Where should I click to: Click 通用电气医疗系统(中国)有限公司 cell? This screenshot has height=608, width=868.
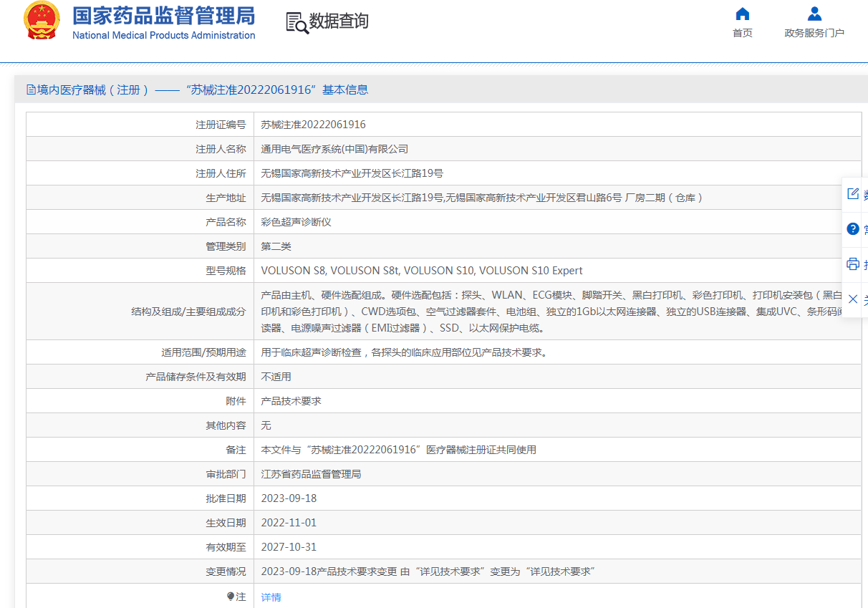(334, 149)
